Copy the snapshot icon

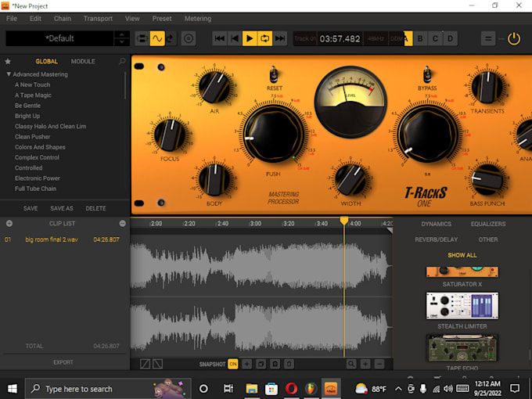pos(261,364)
